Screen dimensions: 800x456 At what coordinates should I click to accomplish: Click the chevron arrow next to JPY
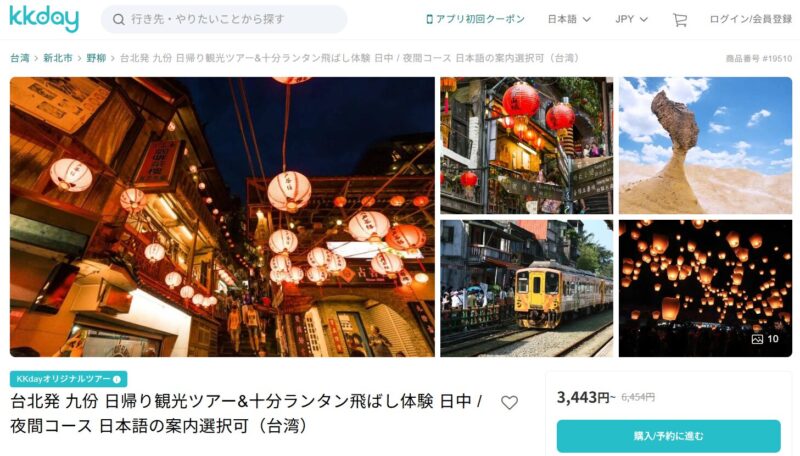tap(644, 19)
